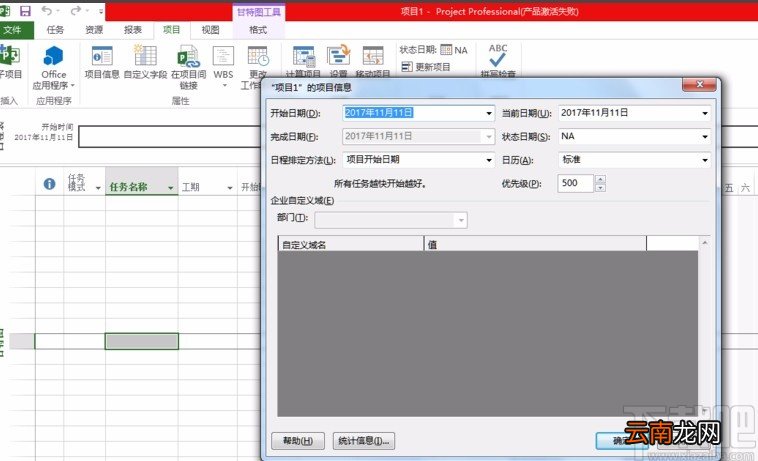Expand the schedule-from method dropdown
This screenshot has width=758, height=461.
coord(489,160)
